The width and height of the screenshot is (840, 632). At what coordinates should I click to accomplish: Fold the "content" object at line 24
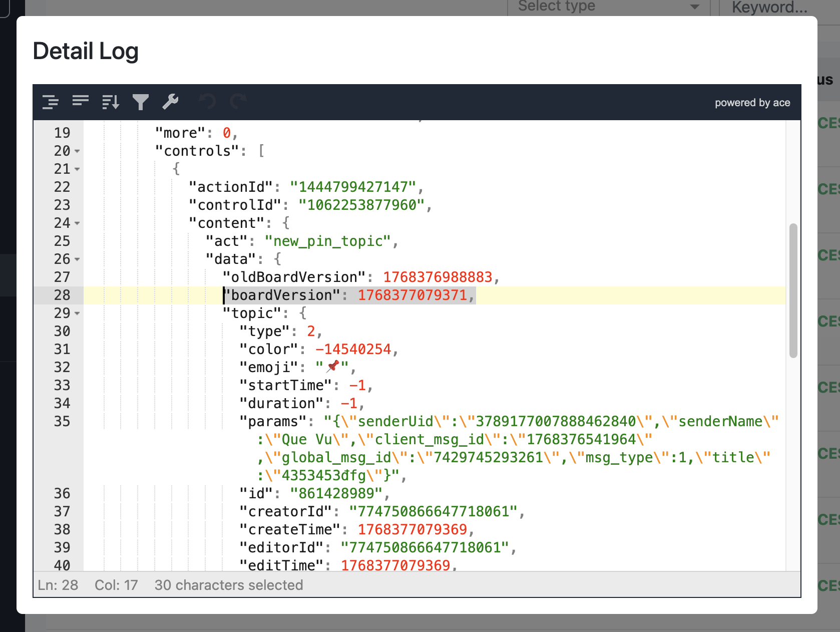coord(77,223)
